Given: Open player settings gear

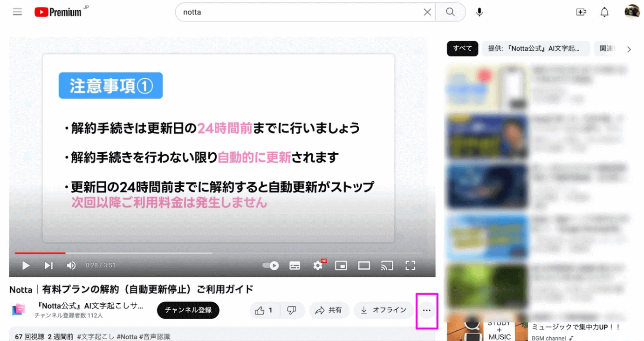Looking at the screenshot, I should click(318, 266).
